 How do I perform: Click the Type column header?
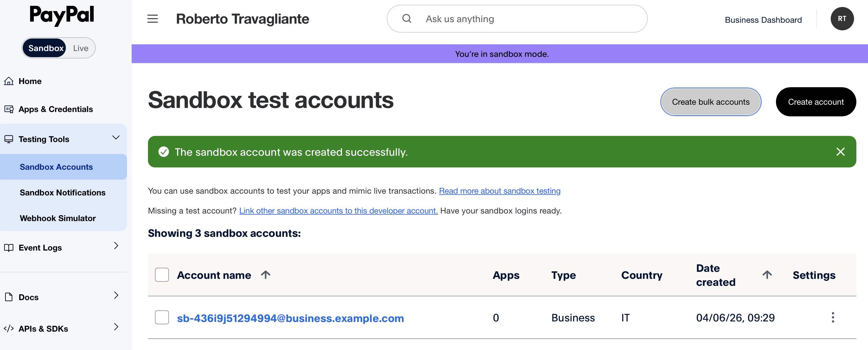point(563,275)
